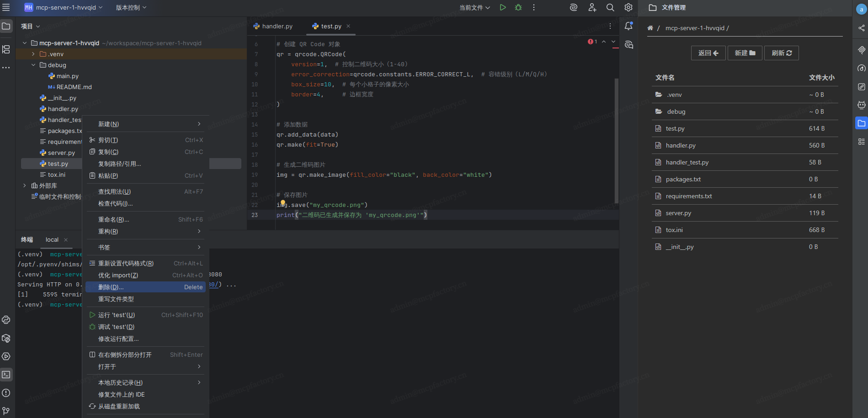
Task: Open the Problems tool window icon
Action: pos(6,393)
